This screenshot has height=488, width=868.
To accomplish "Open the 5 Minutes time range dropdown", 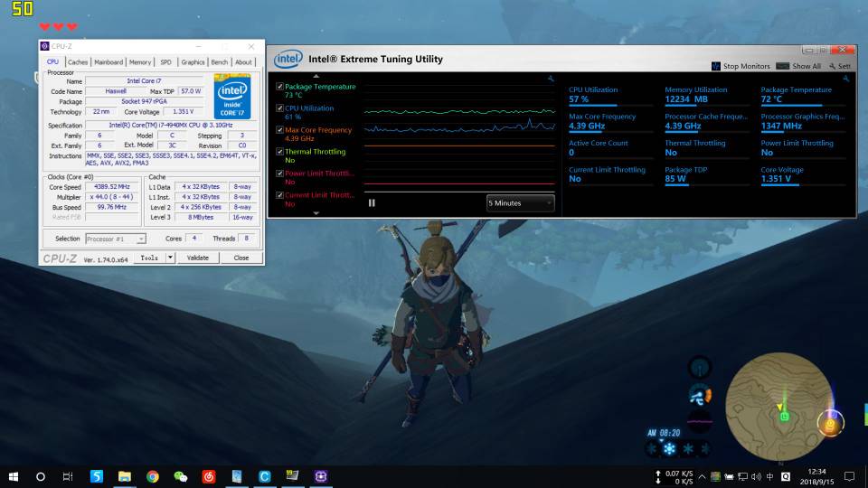I will click(x=520, y=203).
